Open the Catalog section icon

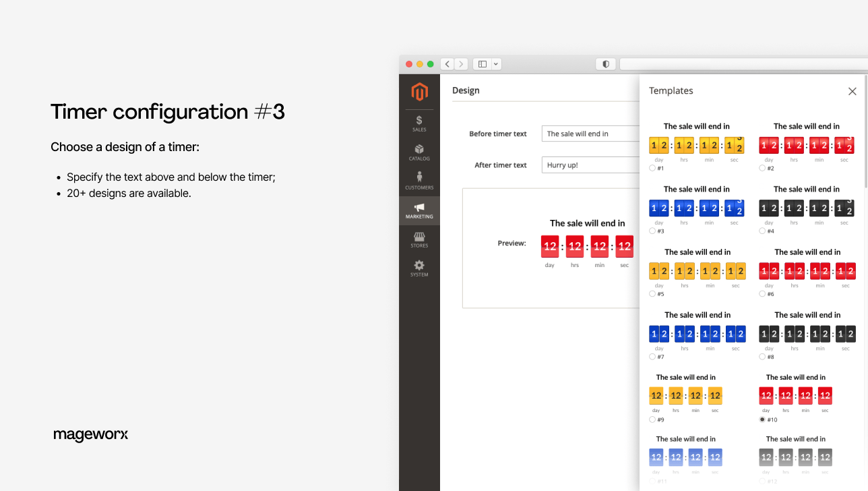tap(419, 151)
